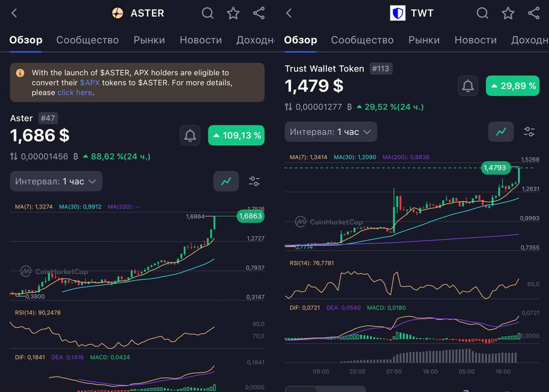Swap currency arrows next to 0,00001277 BTC
Screen dimensions: 549x392
pyautogui.click(x=289, y=107)
